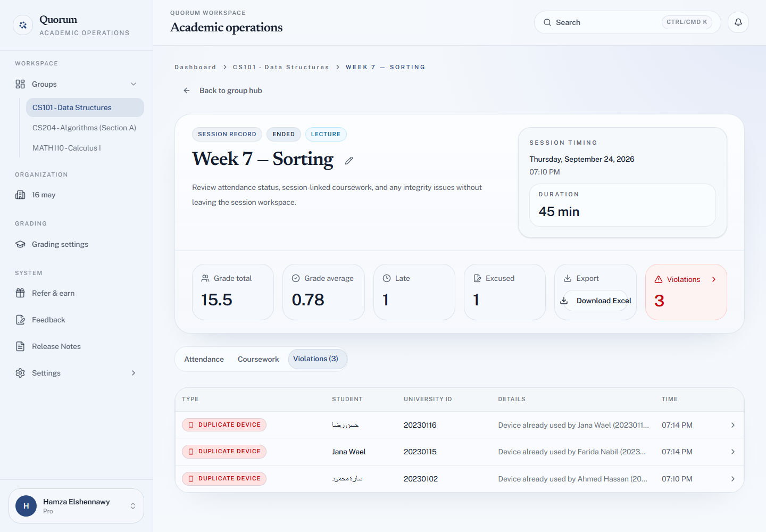Click the search magnifier icon

pos(547,22)
